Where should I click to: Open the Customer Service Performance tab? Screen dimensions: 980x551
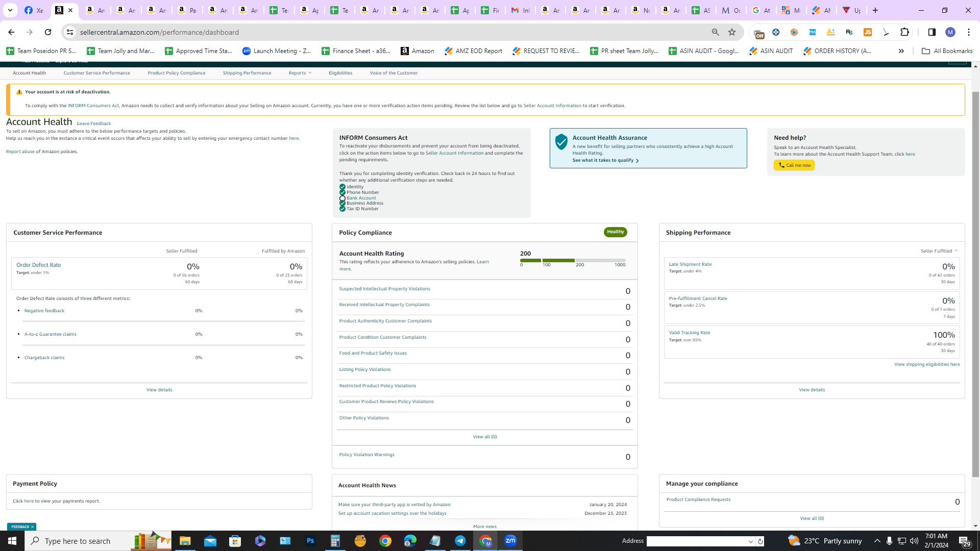97,73
